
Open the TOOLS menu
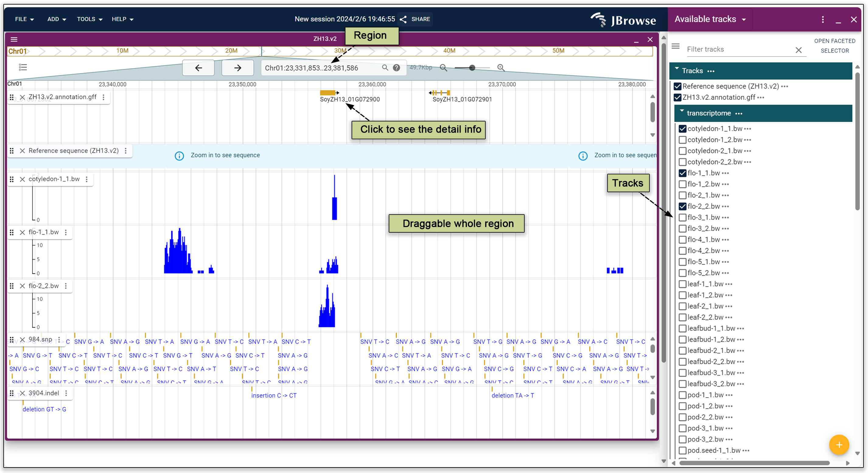tap(89, 19)
